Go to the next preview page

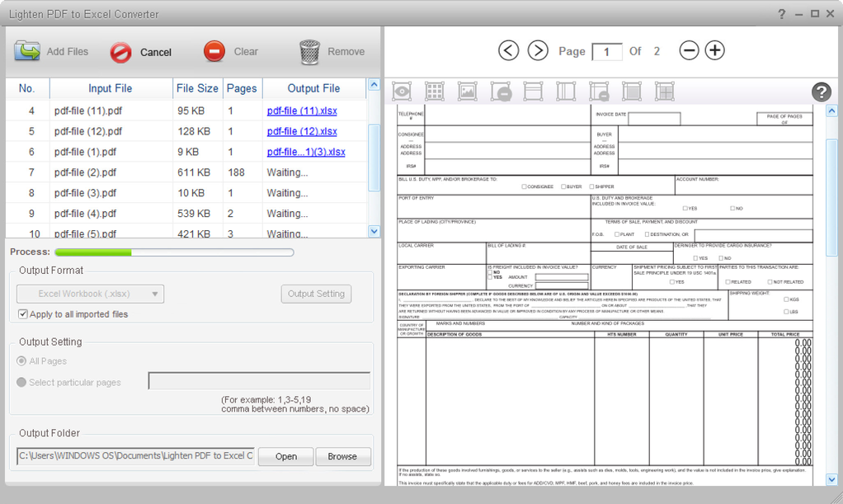pyautogui.click(x=538, y=50)
